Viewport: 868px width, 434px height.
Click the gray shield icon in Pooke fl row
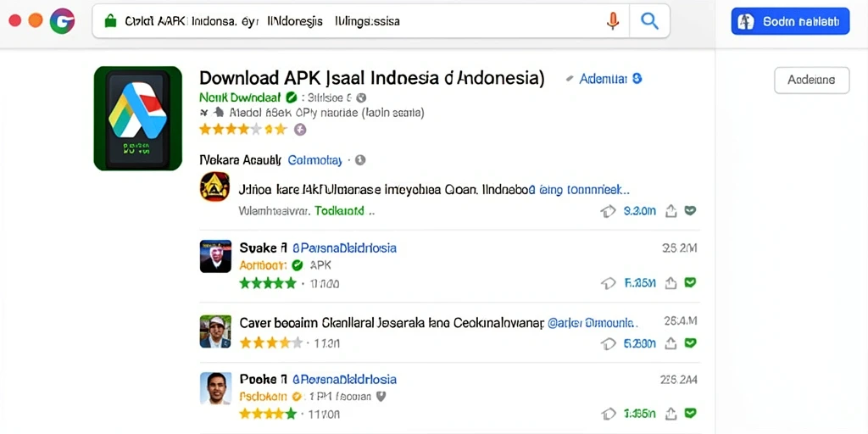tap(381, 397)
